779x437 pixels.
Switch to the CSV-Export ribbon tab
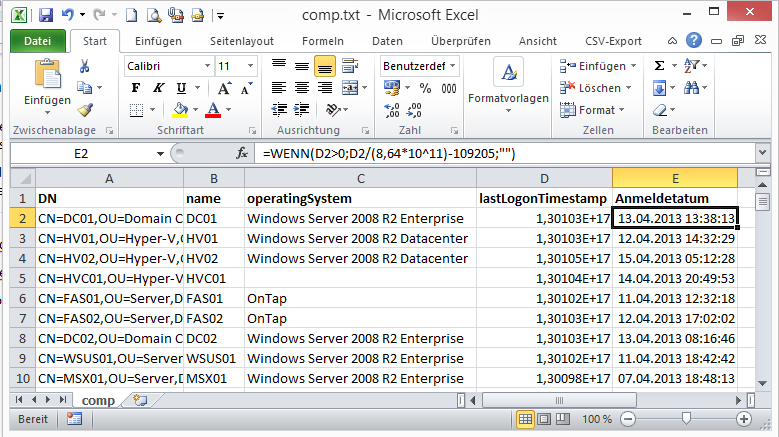coord(613,41)
